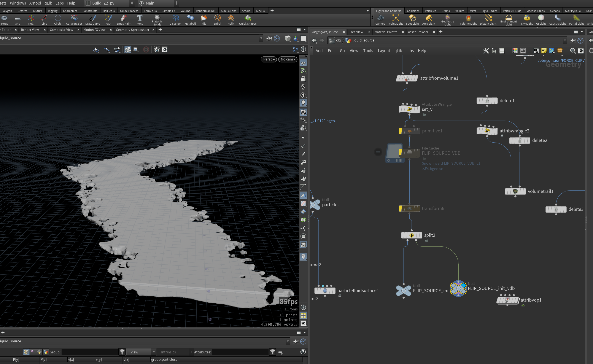The image size is (593, 364).
Task: Add a Sky Light from shelf
Action: 526,20
